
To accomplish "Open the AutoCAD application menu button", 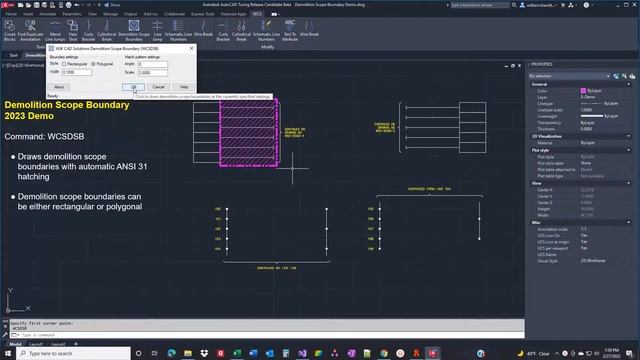I will [8, 5].
